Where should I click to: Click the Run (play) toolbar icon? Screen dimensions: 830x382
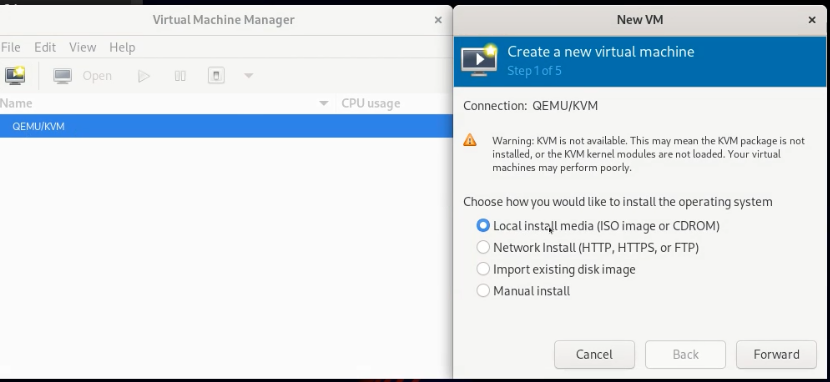[143, 76]
